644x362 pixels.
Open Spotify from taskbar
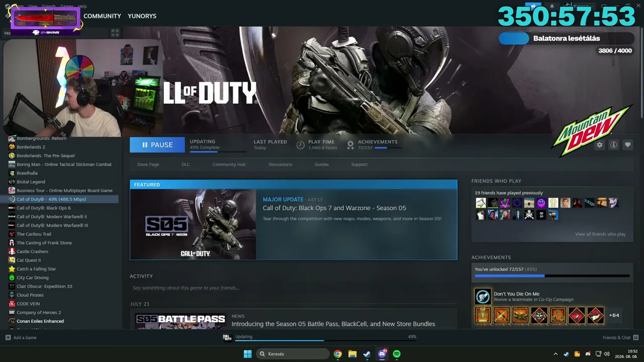click(x=396, y=354)
